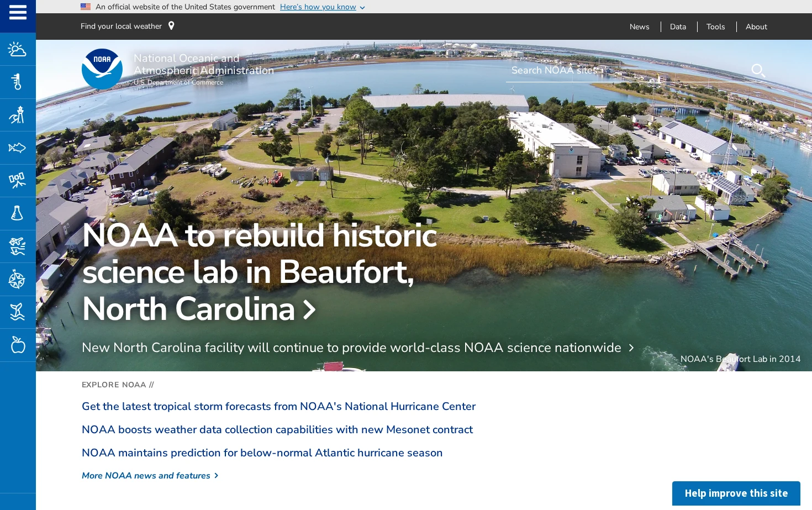Click the New North Carolina facility subtitle
This screenshot has height=510, width=812.
click(351, 348)
